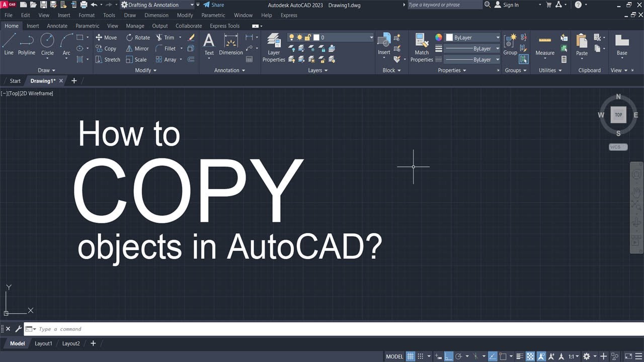
Task: Add a new drawing tab with plus
Action: [x=74, y=80]
